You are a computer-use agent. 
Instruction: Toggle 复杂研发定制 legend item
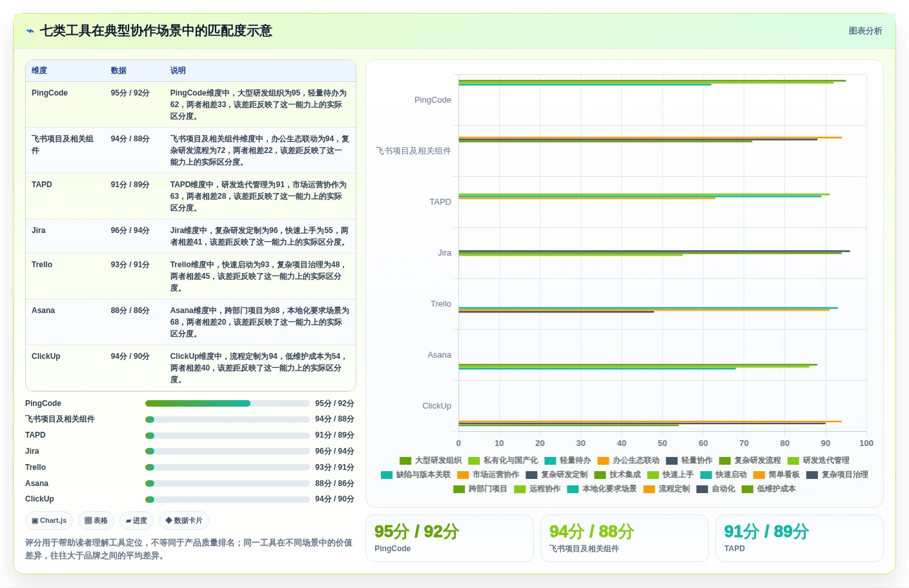[x=557, y=474]
